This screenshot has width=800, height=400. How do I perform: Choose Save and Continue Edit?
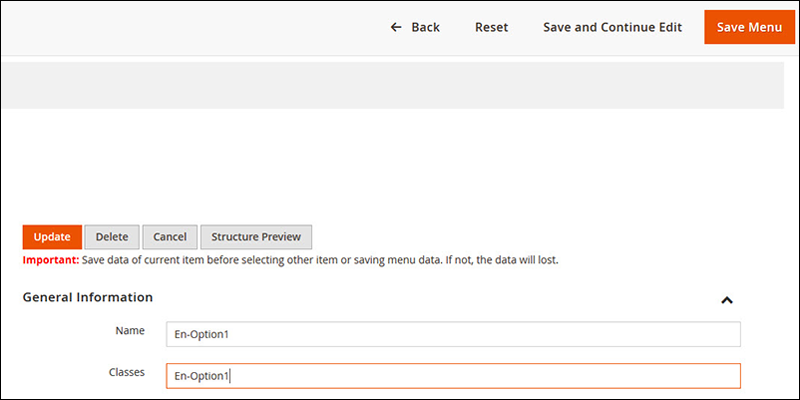click(x=612, y=27)
